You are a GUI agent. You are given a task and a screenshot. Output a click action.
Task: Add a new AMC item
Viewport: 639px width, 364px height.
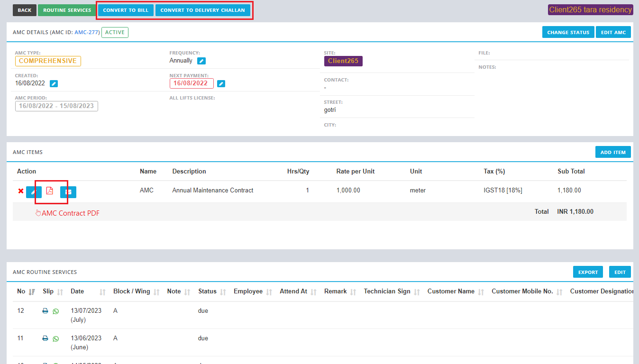click(613, 152)
